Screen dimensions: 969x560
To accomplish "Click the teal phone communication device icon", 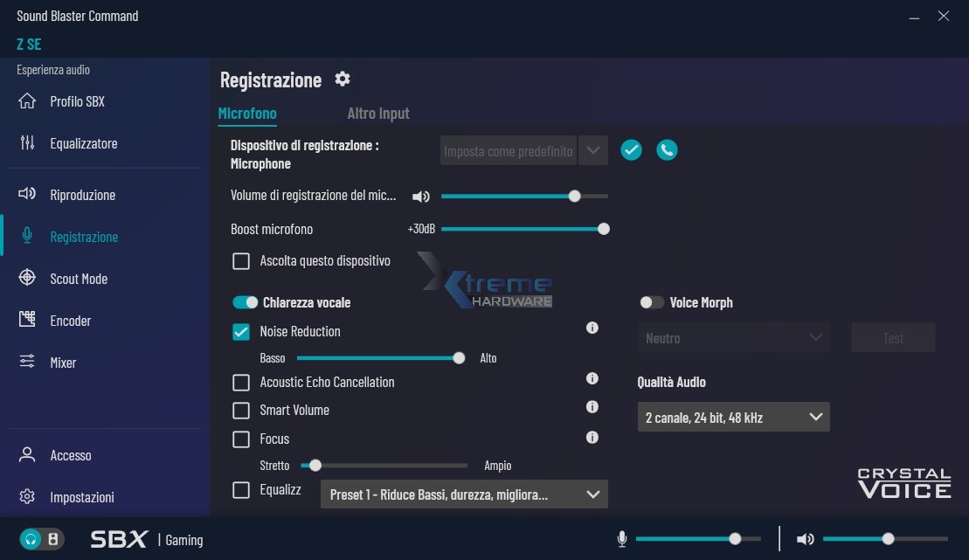I will click(x=667, y=150).
